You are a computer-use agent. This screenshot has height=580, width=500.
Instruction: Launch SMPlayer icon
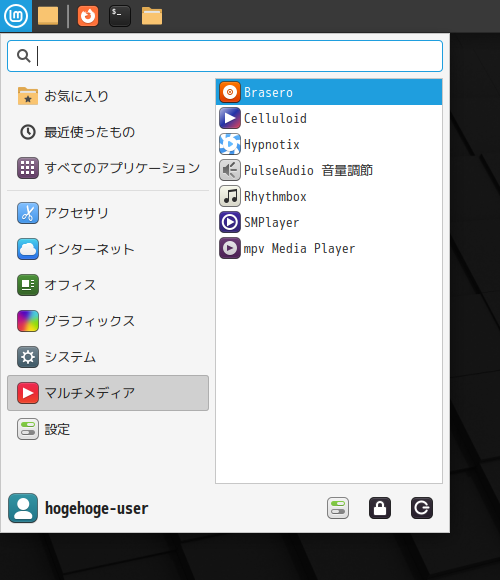pyautogui.click(x=230, y=222)
